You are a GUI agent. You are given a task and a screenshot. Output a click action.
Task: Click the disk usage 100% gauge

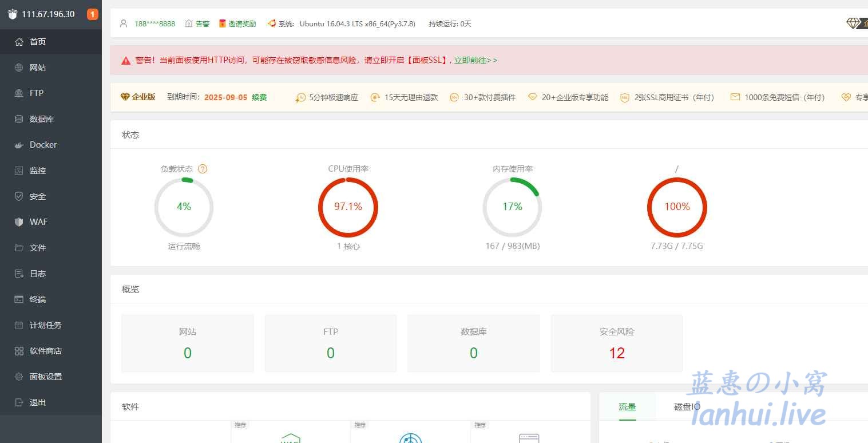click(x=677, y=207)
